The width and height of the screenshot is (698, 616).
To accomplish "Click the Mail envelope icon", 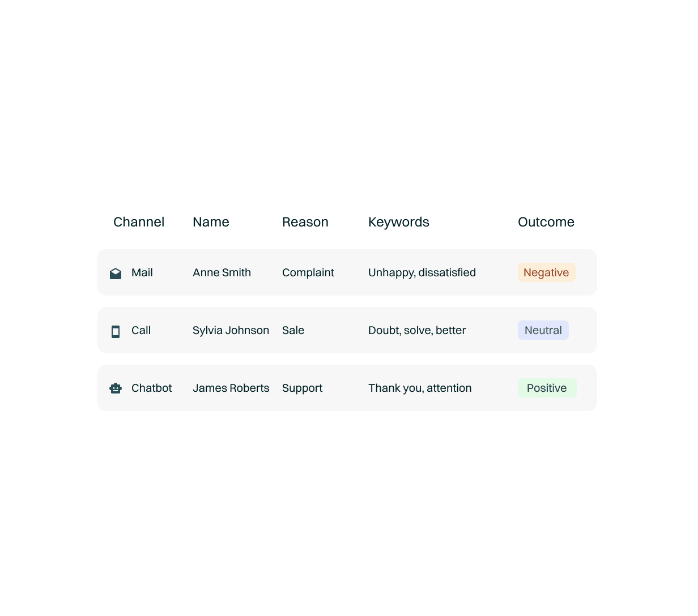I will [x=116, y=273].
